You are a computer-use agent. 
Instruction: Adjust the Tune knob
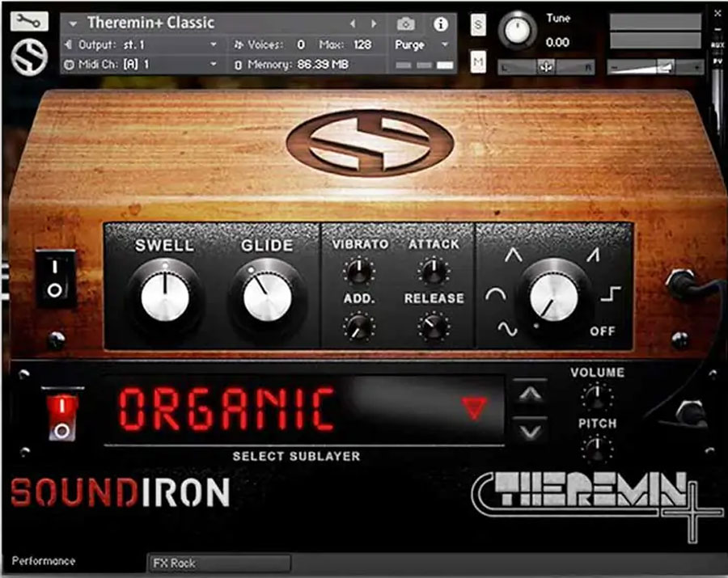pyautogui.click(x=517, y=30)
